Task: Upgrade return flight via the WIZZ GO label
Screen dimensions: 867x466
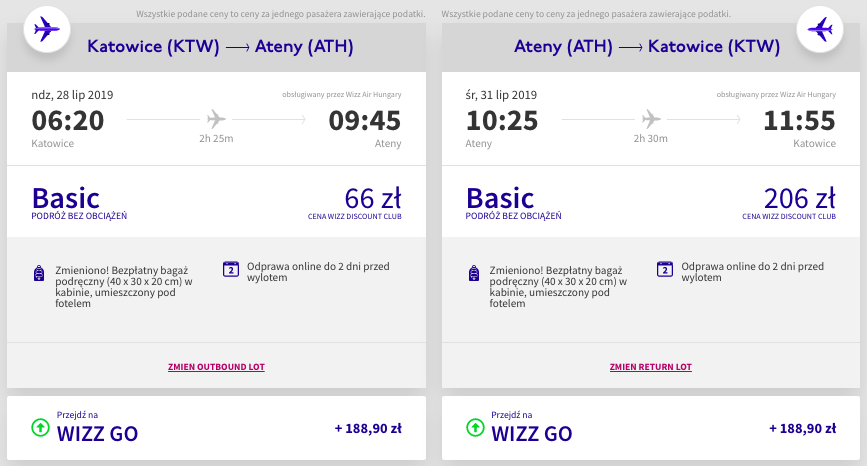Action: pos(531,433)
